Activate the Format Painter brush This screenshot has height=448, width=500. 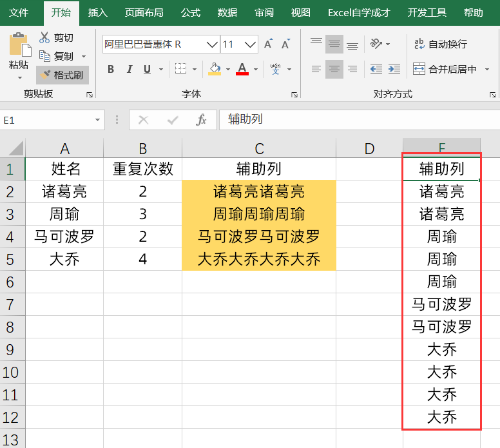pyautogui.click(x=63, y=75)
